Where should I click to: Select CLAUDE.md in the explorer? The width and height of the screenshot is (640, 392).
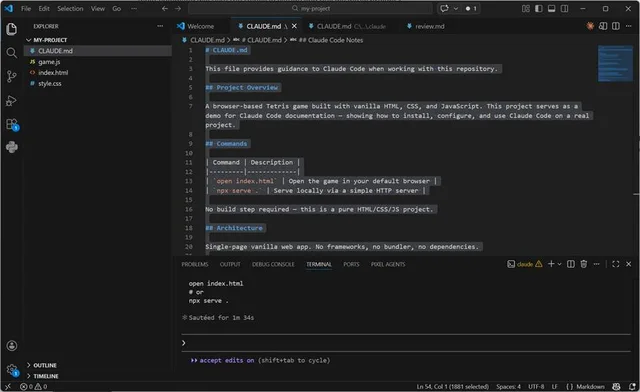[98, 51]
